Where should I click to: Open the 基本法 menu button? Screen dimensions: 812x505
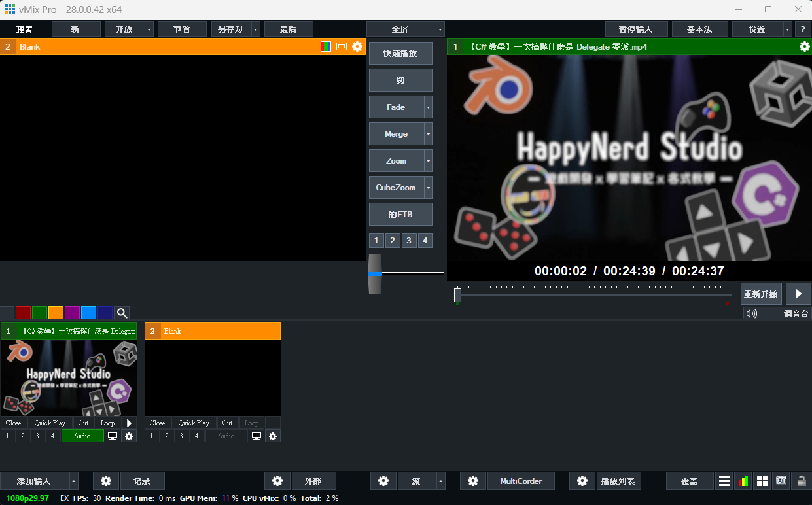click(x=699, y=29)
